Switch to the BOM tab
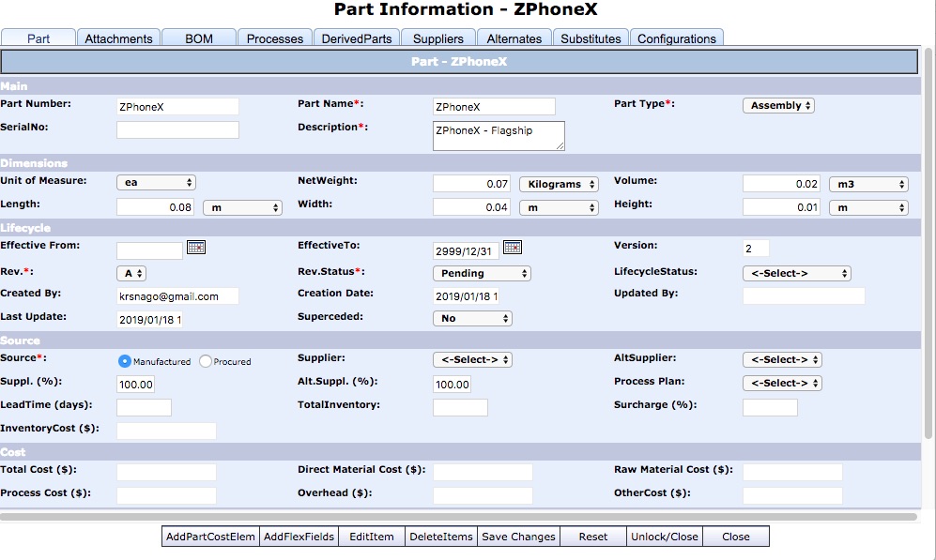The width and height of the screenshot is (936, 560). tap(198, 38)
